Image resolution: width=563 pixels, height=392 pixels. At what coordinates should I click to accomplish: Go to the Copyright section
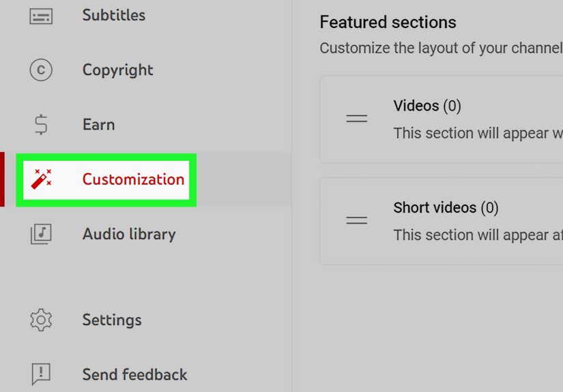point(118,70)
